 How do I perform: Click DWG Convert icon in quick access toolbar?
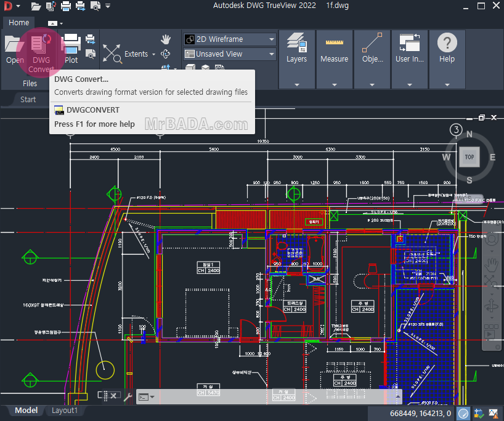[51, 6]
